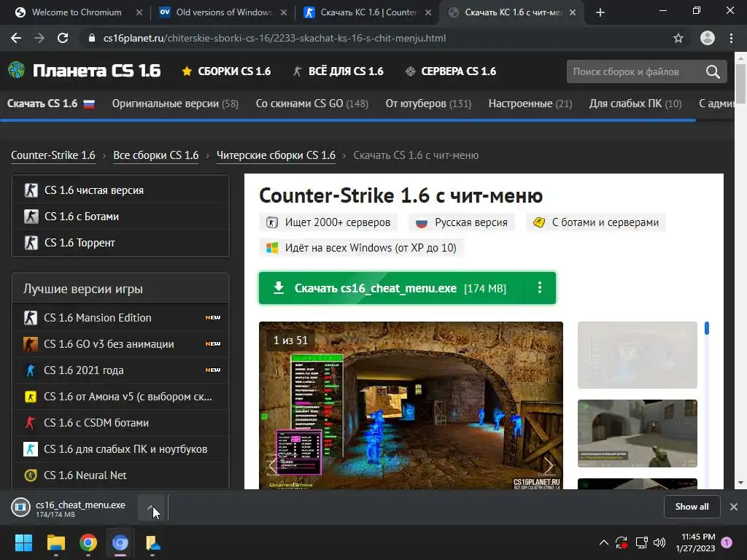Click the Русская версия badge
The height and width of the screenshot is (560, 747).
coord(462,222)
